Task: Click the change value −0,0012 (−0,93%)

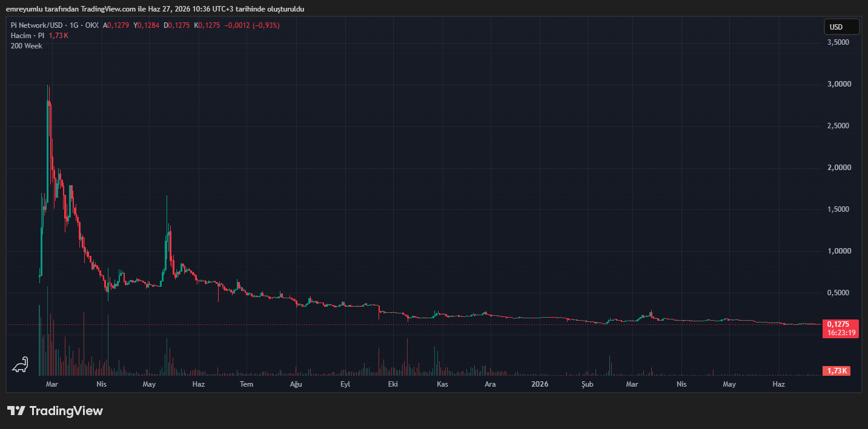Action: coord(252,25)
